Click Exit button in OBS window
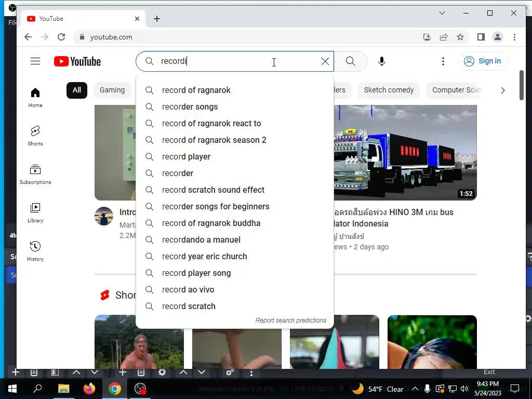 pos(489,372)
